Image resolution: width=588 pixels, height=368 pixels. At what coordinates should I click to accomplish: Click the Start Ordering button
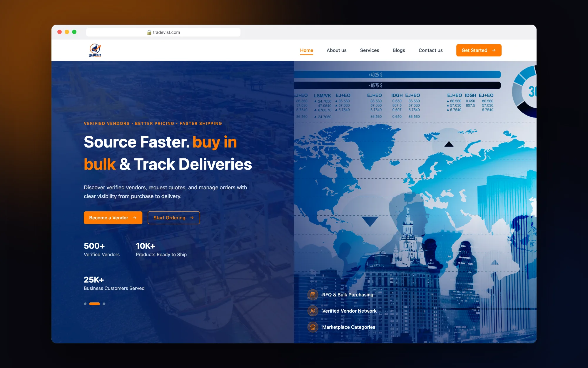coord(174,218)
